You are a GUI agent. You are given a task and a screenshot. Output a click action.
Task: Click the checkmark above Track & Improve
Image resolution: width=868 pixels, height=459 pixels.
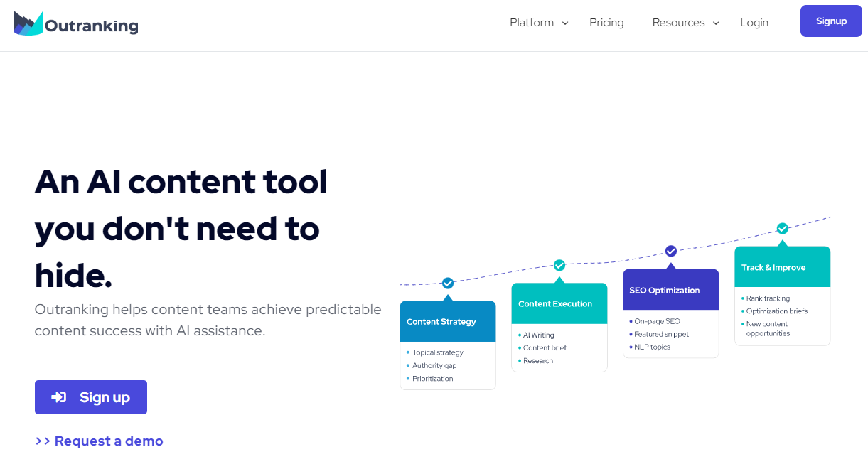tap(782, 228)
